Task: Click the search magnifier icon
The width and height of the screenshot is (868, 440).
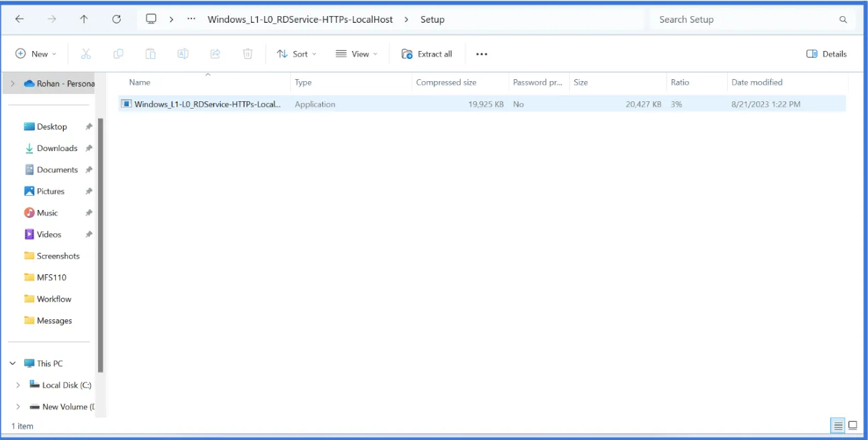Action: 843,19
